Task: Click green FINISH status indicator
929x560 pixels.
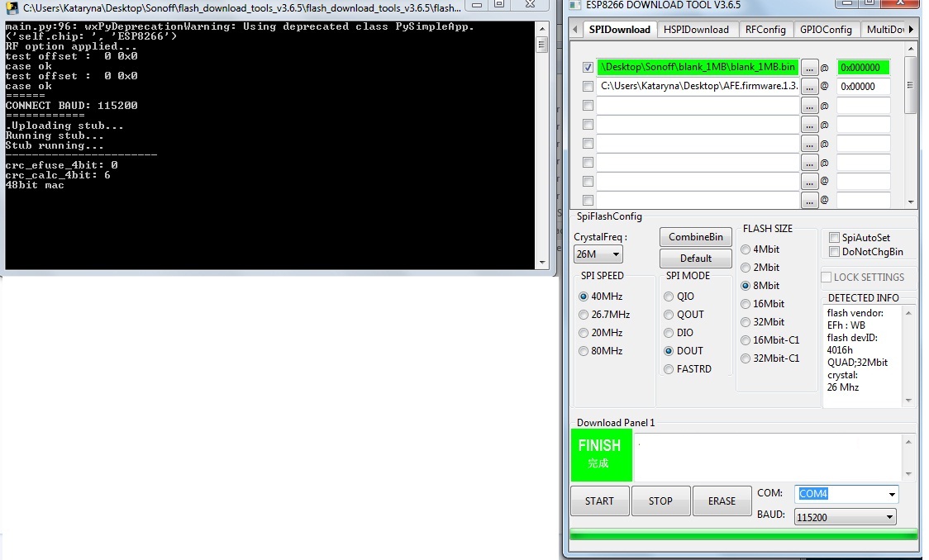Action: tap(601, 455)
